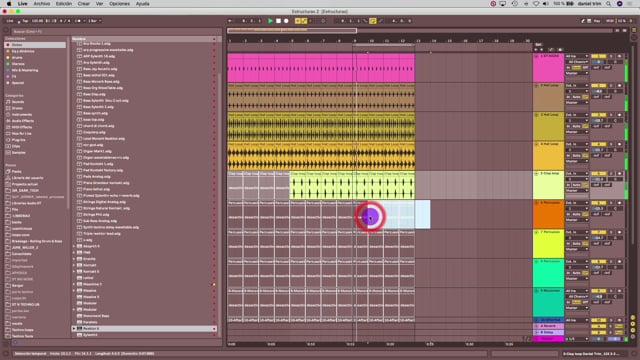640x360 pixels.
Task: Arm recording on olive track 3
Action: tap(620, 115)
